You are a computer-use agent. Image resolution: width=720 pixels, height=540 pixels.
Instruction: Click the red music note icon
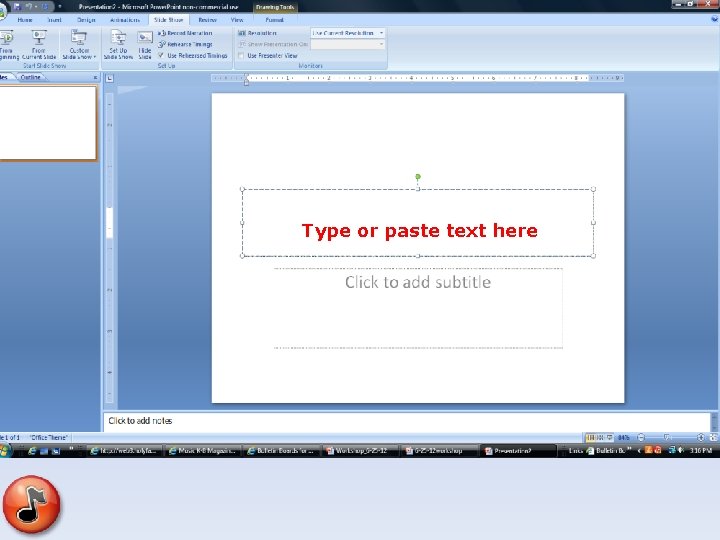pos(32,504)
